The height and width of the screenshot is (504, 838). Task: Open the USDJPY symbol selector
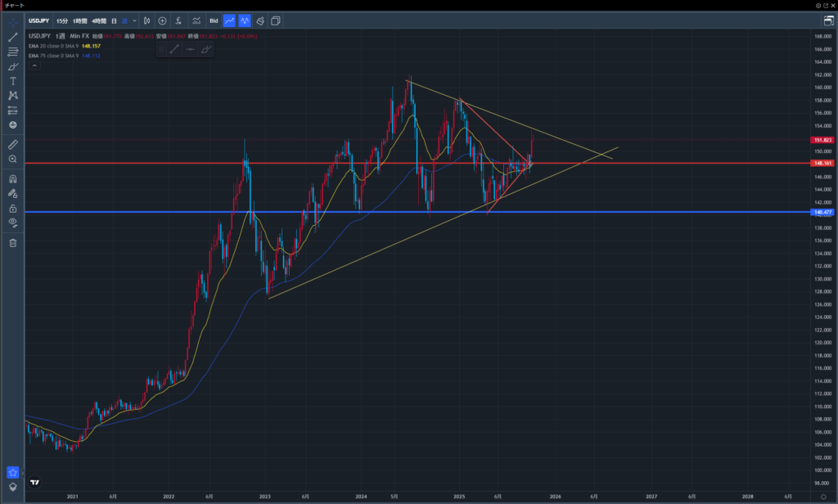(39, 20)
